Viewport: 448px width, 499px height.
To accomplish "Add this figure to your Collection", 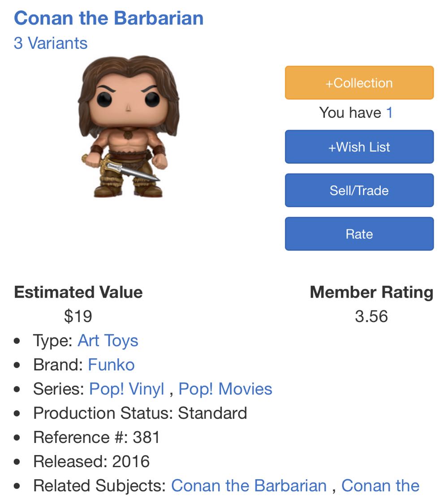I will click(x=359, y=82).
